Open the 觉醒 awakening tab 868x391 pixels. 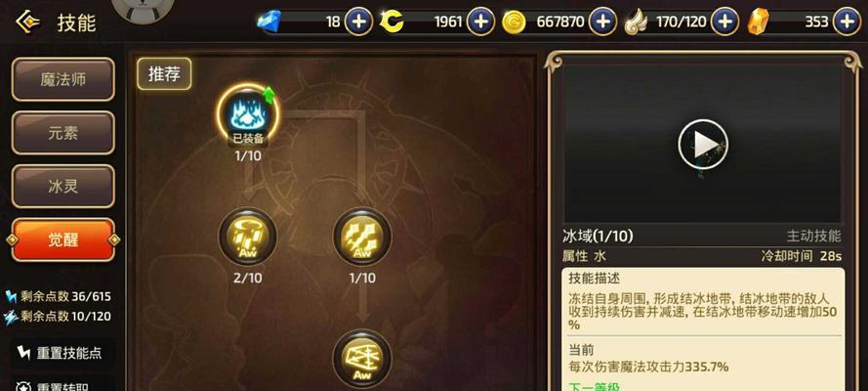(x=63, y=239)
